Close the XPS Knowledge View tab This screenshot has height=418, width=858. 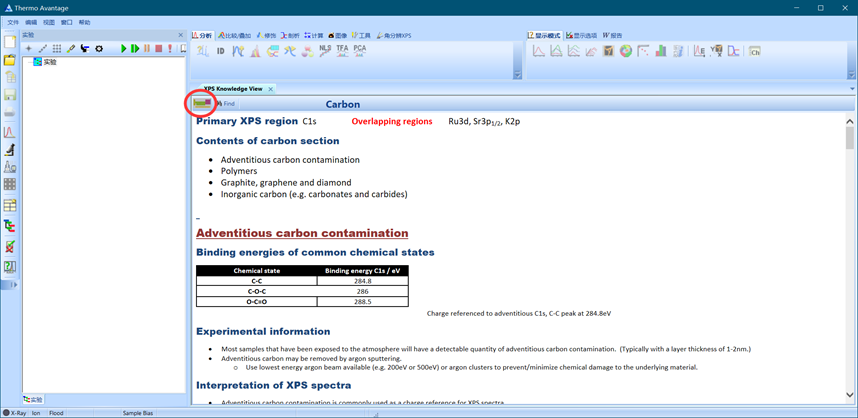coord(270,89)
